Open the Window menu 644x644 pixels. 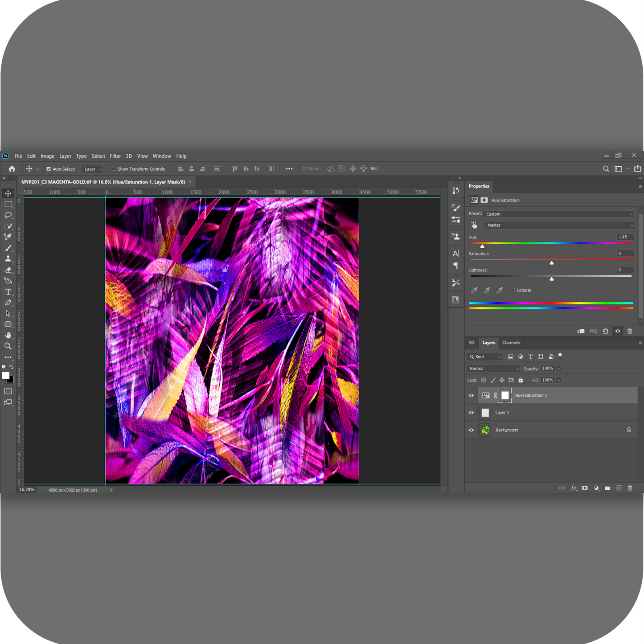(162, 156)
